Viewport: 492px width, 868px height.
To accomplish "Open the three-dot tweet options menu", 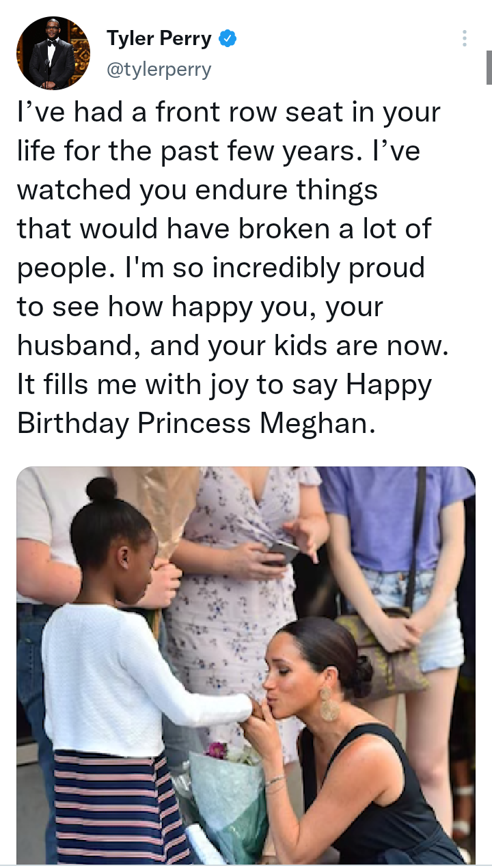I will (x=465, y=38).
